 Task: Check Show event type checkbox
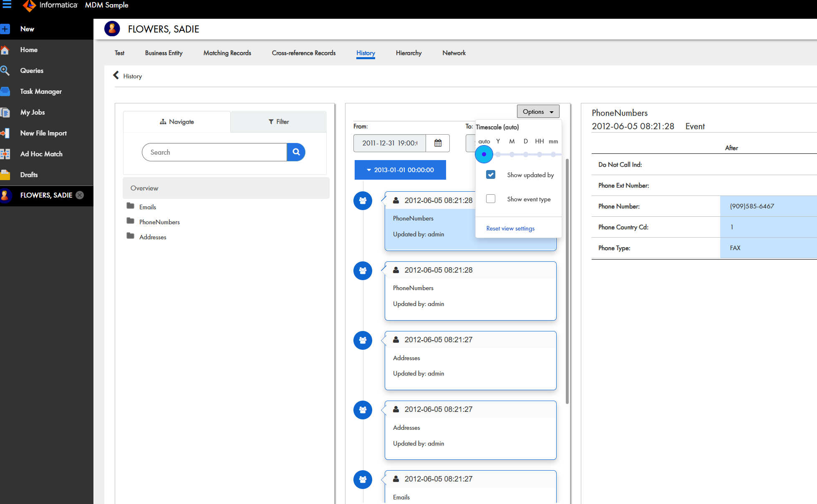coord(491,199)
